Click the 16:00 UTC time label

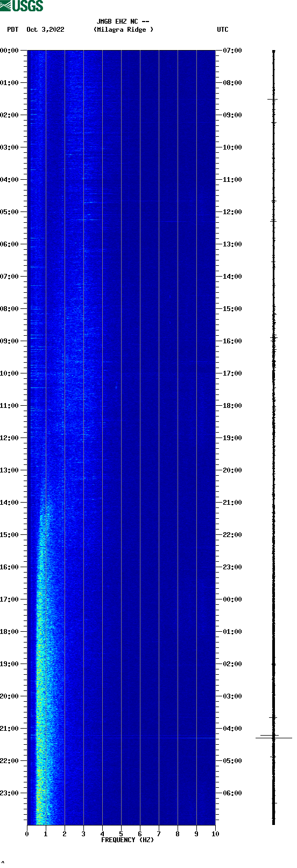coord(232,341)
